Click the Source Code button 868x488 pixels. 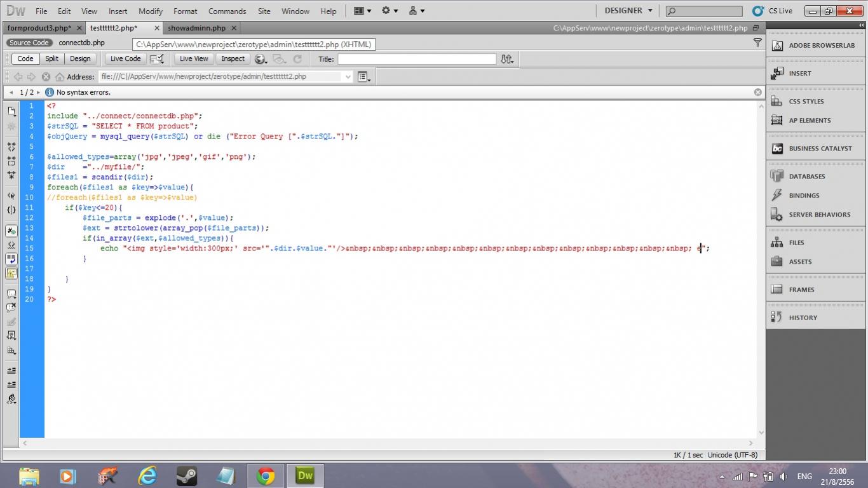click(29, 43)
